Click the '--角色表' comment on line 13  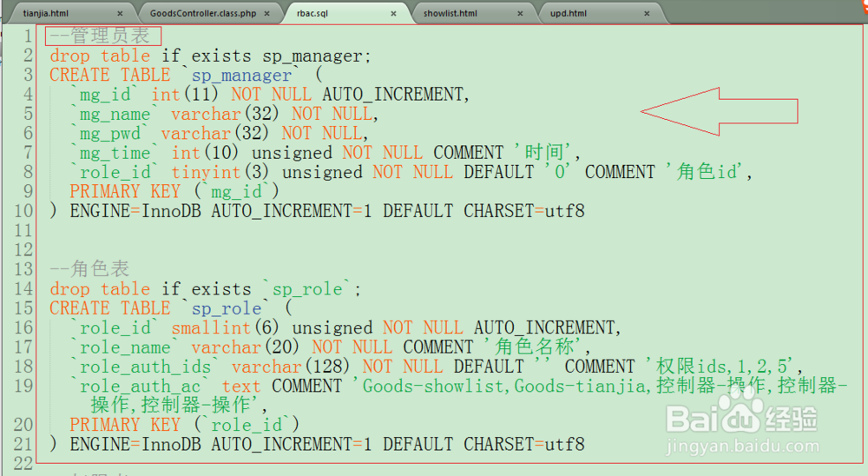click(89, 269)
